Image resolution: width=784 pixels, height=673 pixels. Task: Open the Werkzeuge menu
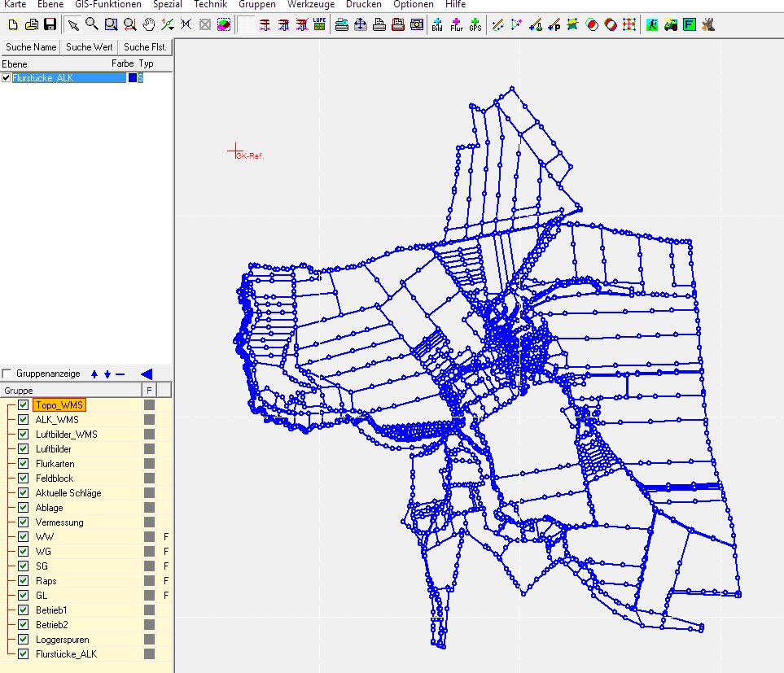(311, 5)
